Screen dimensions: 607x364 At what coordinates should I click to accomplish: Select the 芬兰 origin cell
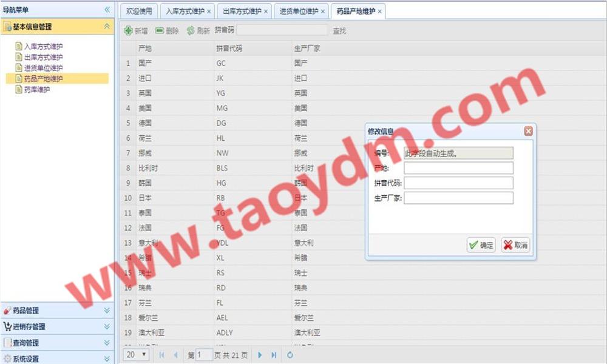[x=175, y=303]
